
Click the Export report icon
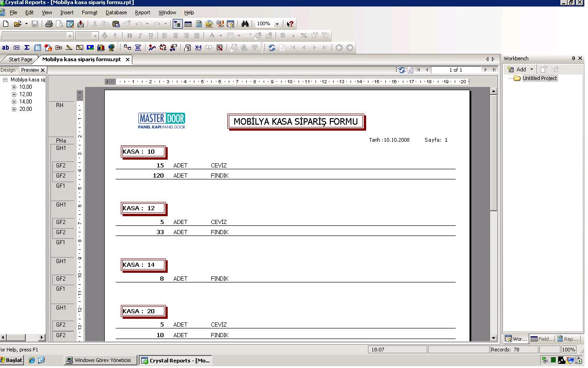pyautogui.click(x=81, y=24)
